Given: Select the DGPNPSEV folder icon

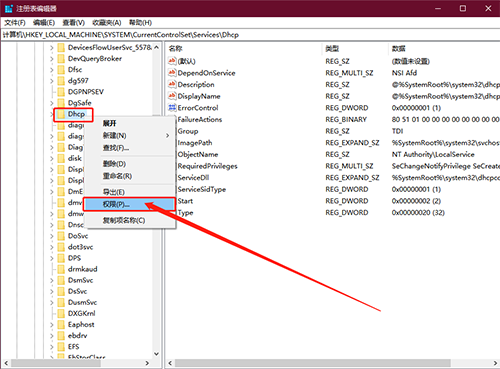Looking at the screenshot, I should 61,92.
